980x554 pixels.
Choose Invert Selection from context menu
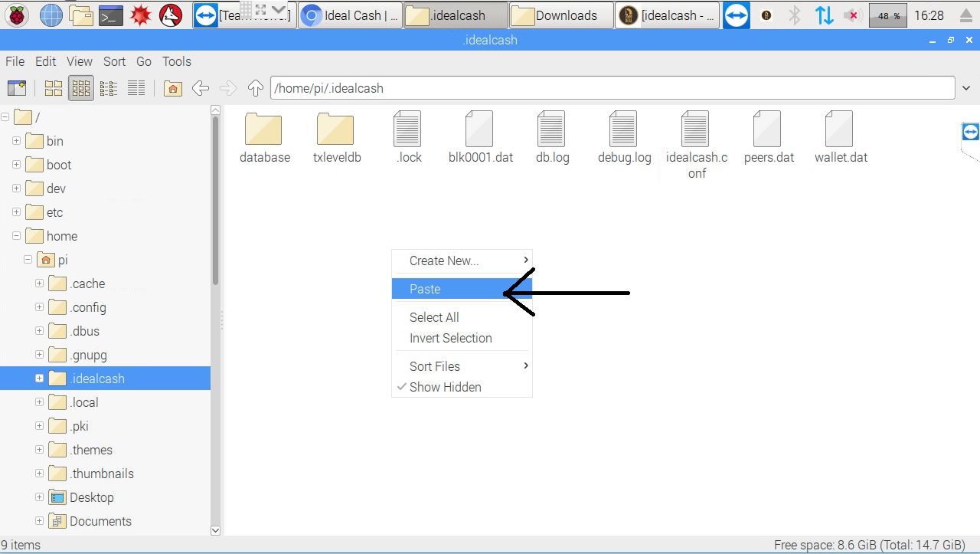pos(462,338)
